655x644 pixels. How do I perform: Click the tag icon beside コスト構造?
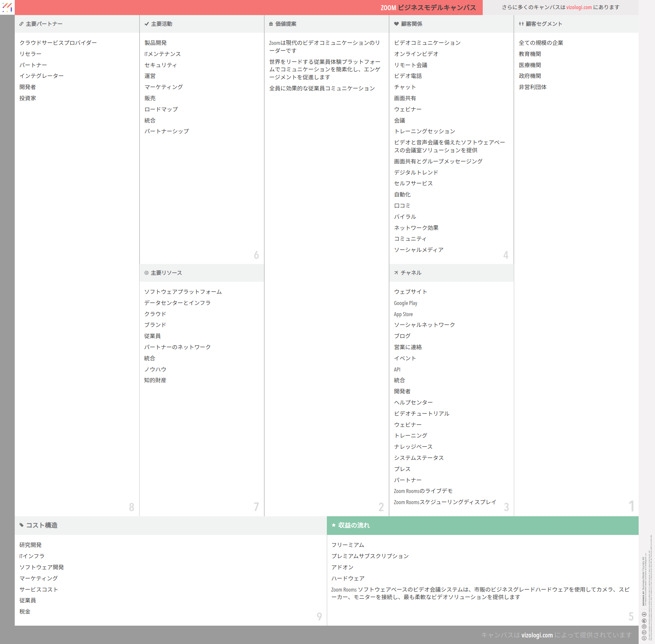click(22, 525)
